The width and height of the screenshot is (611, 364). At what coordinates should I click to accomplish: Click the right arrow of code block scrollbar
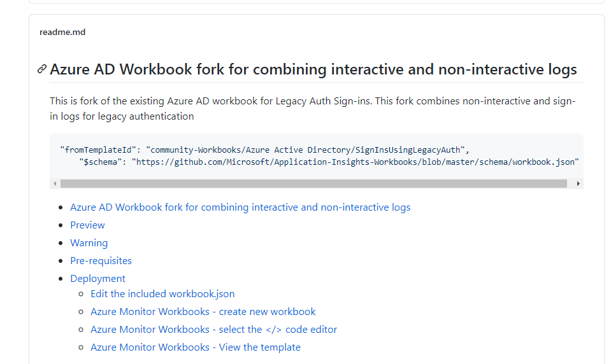[x=578, y=183]
